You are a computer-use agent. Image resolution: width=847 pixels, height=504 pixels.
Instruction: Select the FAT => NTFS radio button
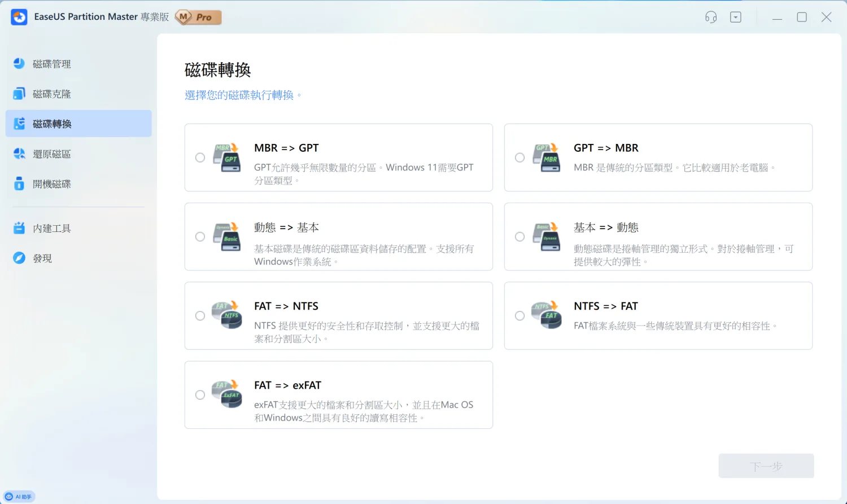[x=200, y=315]
